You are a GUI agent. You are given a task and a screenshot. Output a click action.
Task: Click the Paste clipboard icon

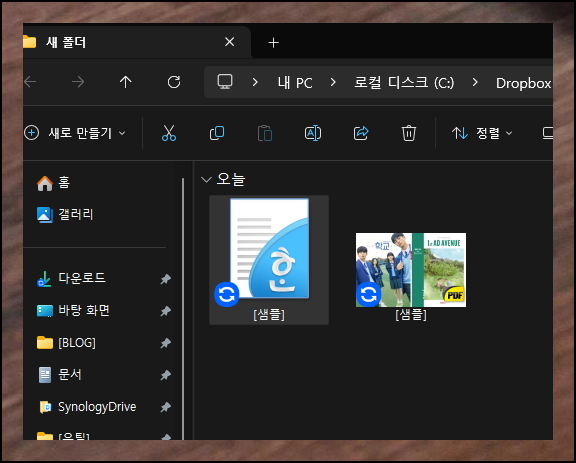tap(265, 133)
